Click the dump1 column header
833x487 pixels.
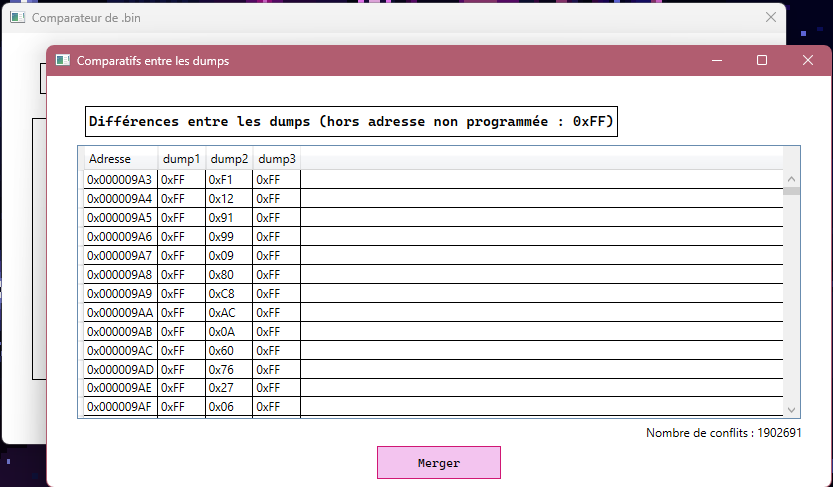pyautogui.click(x=181, y=159)
